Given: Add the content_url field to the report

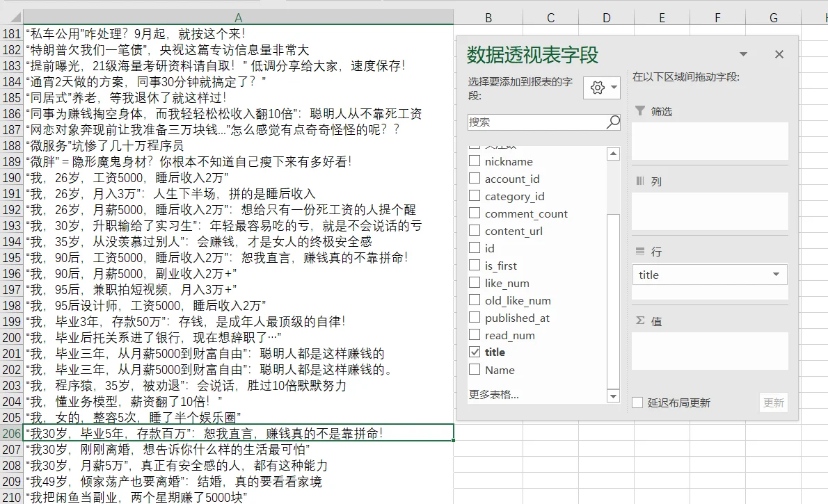Looking at the screenshot, I should pos(475,230).
